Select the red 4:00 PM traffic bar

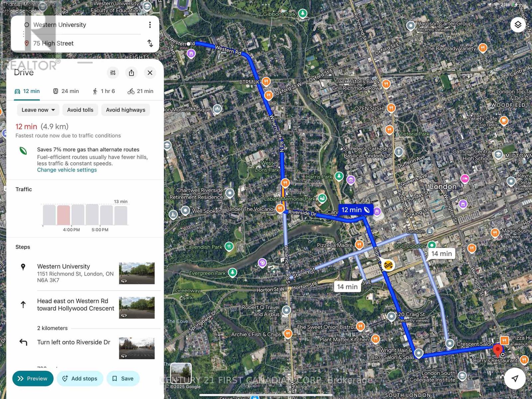64,215
